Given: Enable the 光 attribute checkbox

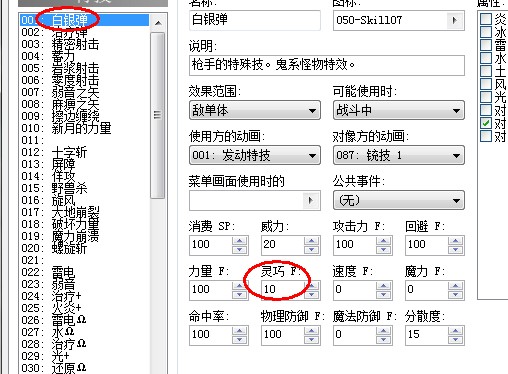Looking at the screenshot, I should (486, 97).
